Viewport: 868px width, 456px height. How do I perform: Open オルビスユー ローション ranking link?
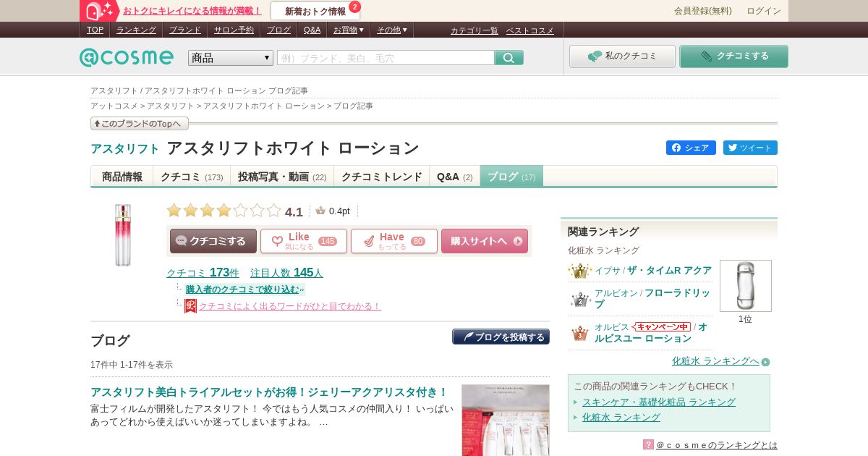tap(651, 333)
